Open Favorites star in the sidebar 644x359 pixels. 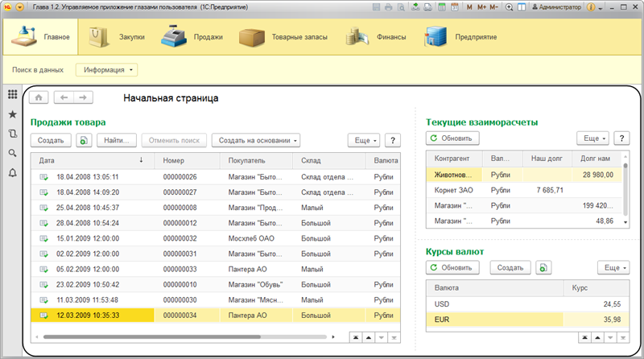pos(12,114)
